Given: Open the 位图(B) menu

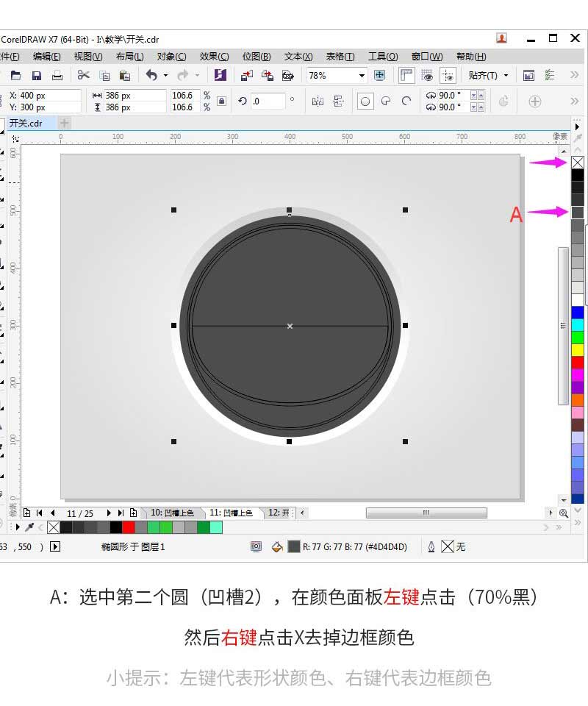Looking at the screenshot, I should point(257,57).
